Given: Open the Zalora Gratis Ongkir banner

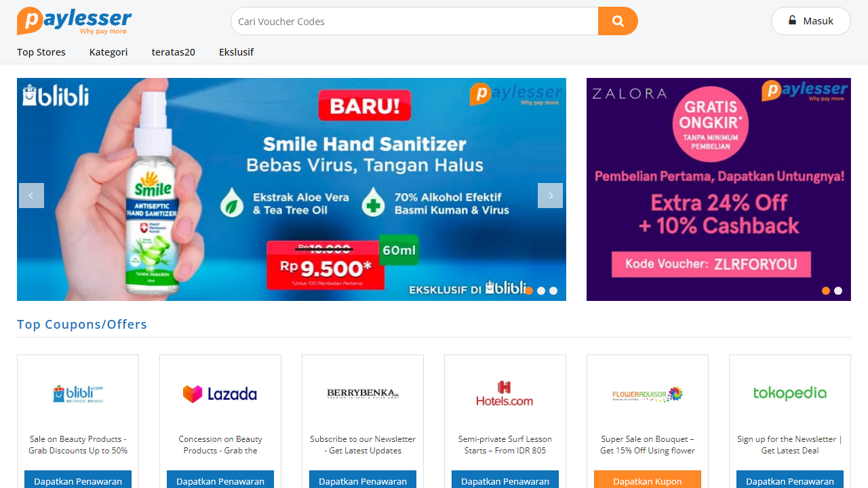Looking at the screenshot, I should [x=719, y=189].
